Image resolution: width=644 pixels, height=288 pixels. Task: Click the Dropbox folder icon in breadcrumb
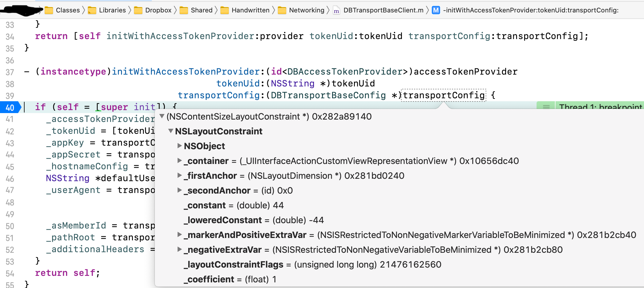pyautogui.click(x=138, y=10)
